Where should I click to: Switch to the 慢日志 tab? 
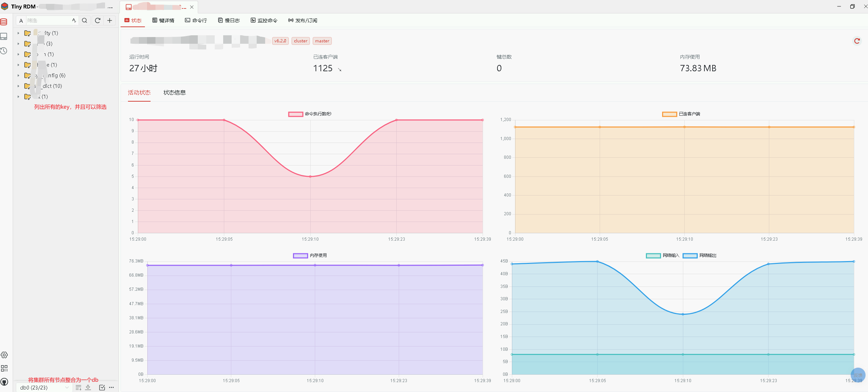[229, 20]
